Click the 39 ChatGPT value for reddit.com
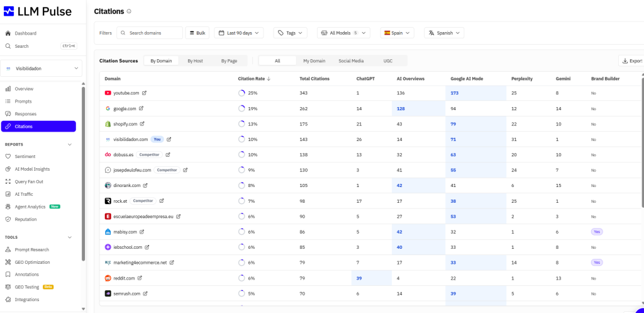Viewport: 644px width, 313px height. click(359, 278)
